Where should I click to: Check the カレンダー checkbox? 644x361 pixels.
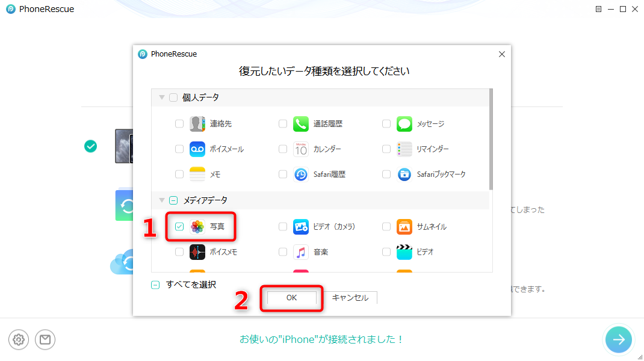pos(282,149)
